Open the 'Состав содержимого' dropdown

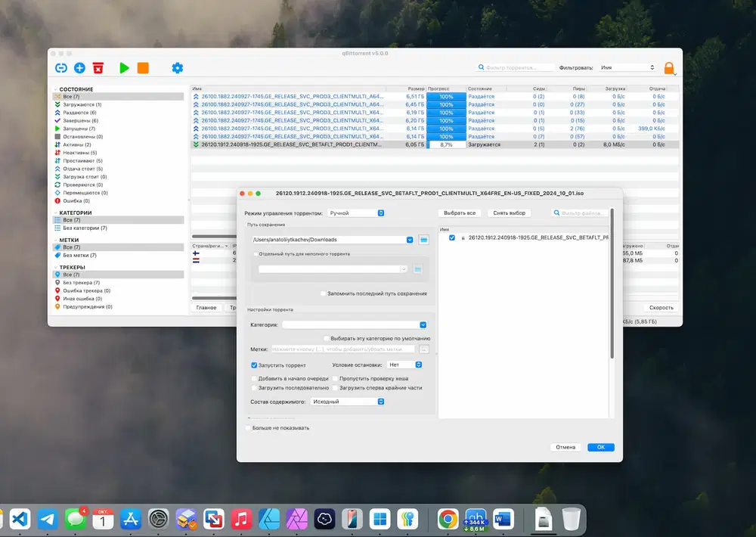tap(347, 402)
